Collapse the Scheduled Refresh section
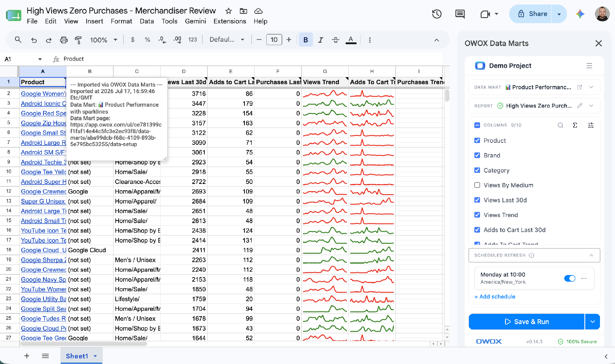The image size is (615, 364). (x=591, y=255)
